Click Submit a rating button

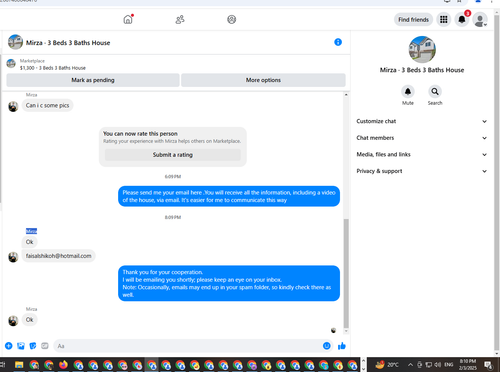coord(173,155)
